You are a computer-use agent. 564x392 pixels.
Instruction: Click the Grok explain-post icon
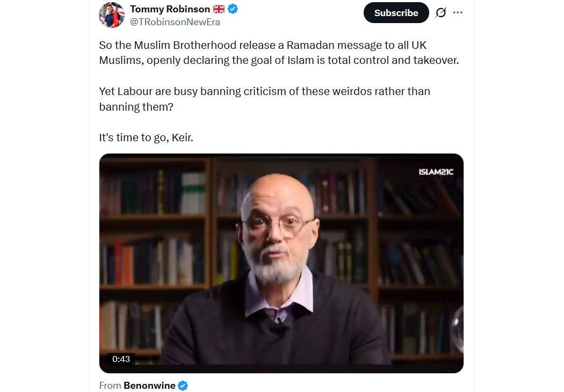440,12
